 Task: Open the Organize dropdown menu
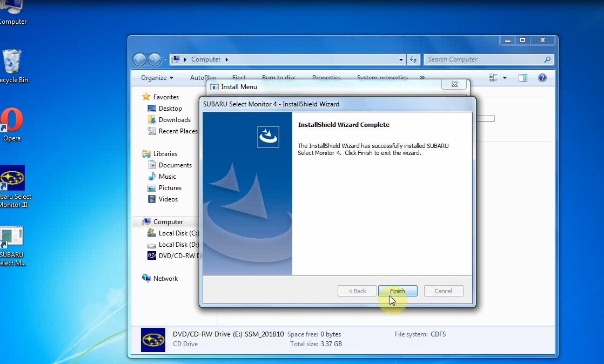tap(157, 77)
